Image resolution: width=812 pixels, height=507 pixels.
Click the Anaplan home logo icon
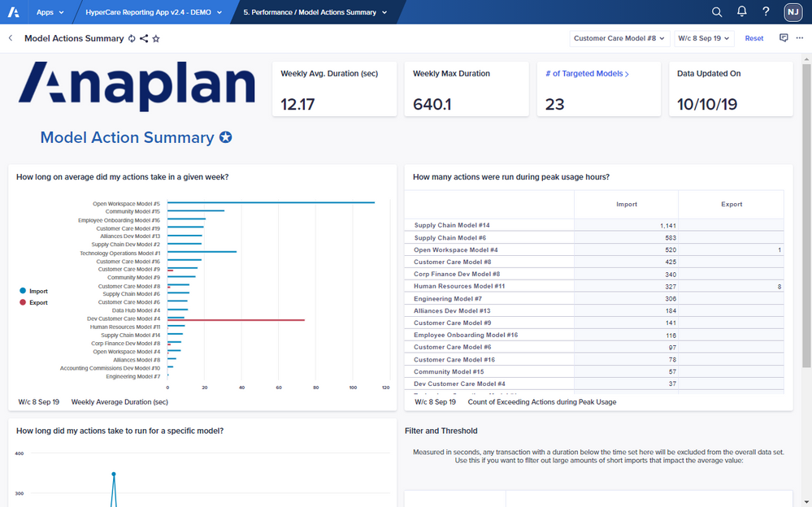pyautogui.click(x=14, y=12)
